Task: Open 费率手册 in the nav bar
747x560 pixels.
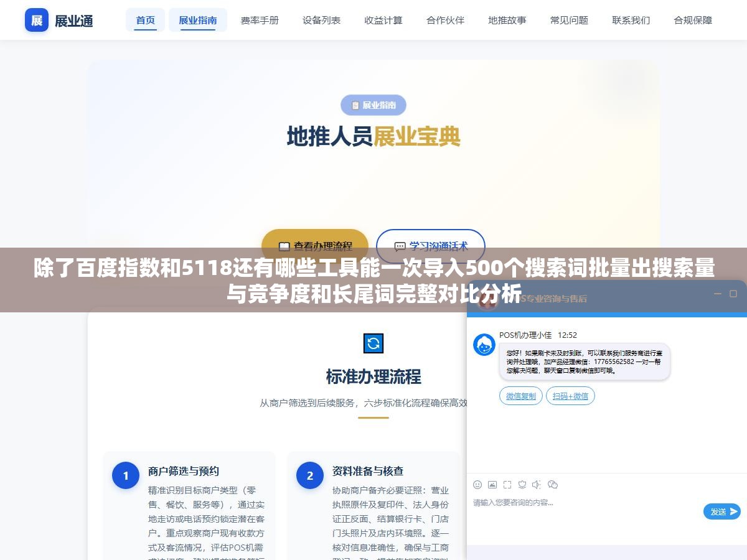Action: pos(260,20)
